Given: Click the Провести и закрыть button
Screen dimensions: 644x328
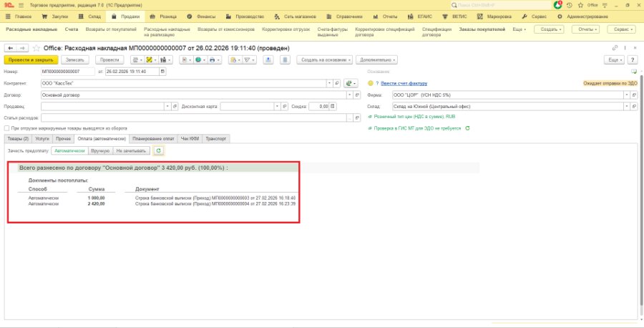Looking at the screenshot, I should (31, 60).
